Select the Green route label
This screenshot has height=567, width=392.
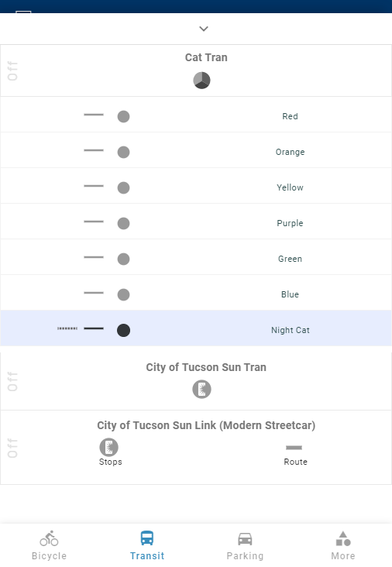[290, 259]
